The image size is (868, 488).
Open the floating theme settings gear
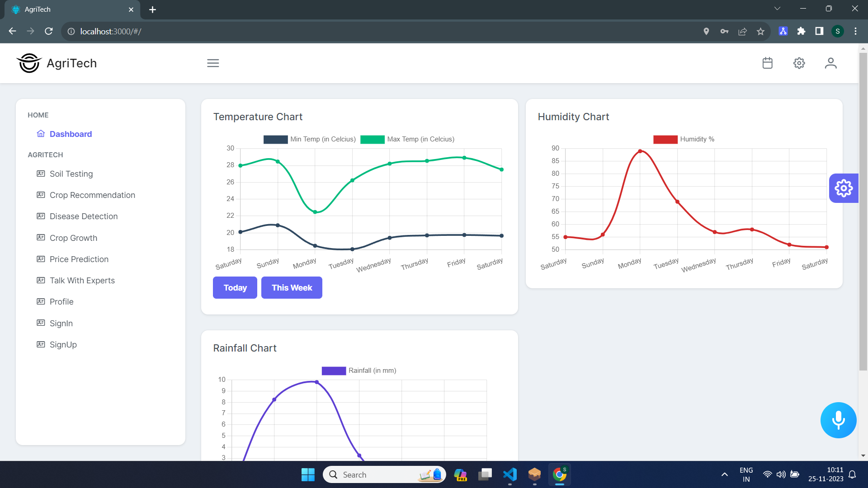(844, 188)
